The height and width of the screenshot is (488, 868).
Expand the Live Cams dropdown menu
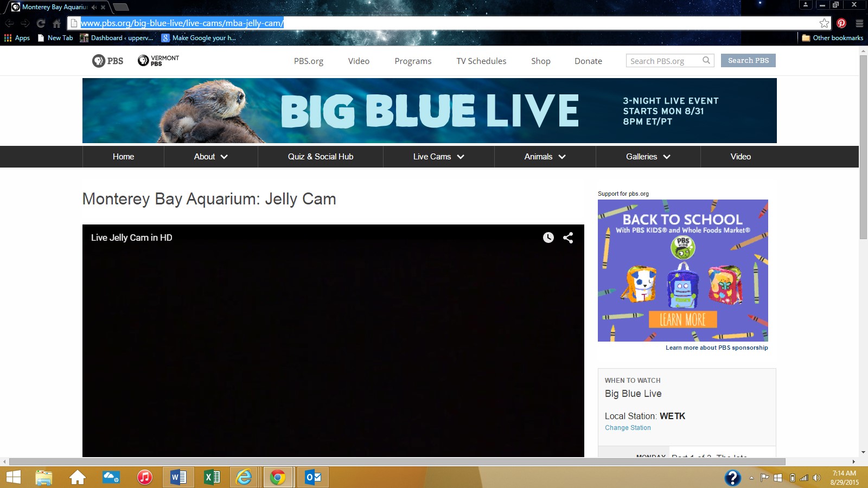click(x=438, y=157)
